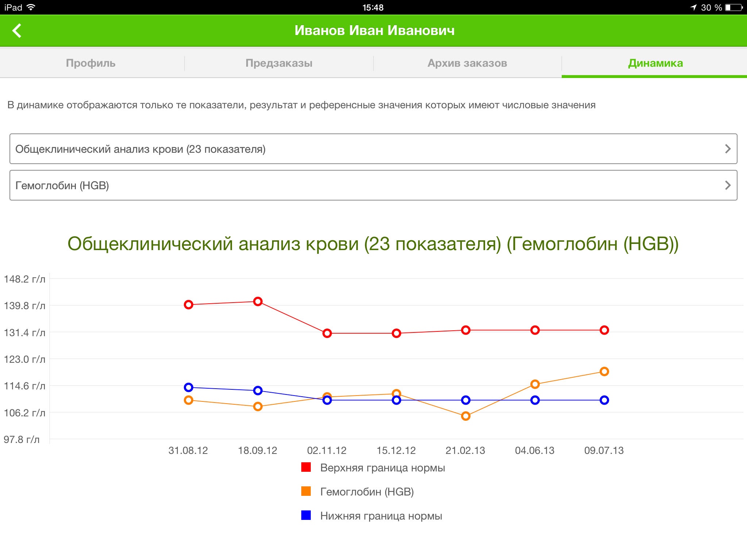Go to the Архив заказов tab
Image resolution: width=747 pixels, height=560 pixels.
(467, 63)
